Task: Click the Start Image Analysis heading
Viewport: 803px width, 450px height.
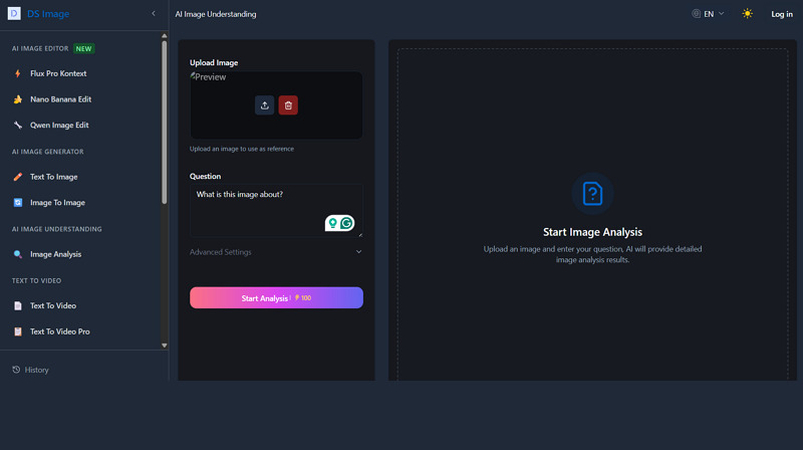Action: tap(593, 232)
